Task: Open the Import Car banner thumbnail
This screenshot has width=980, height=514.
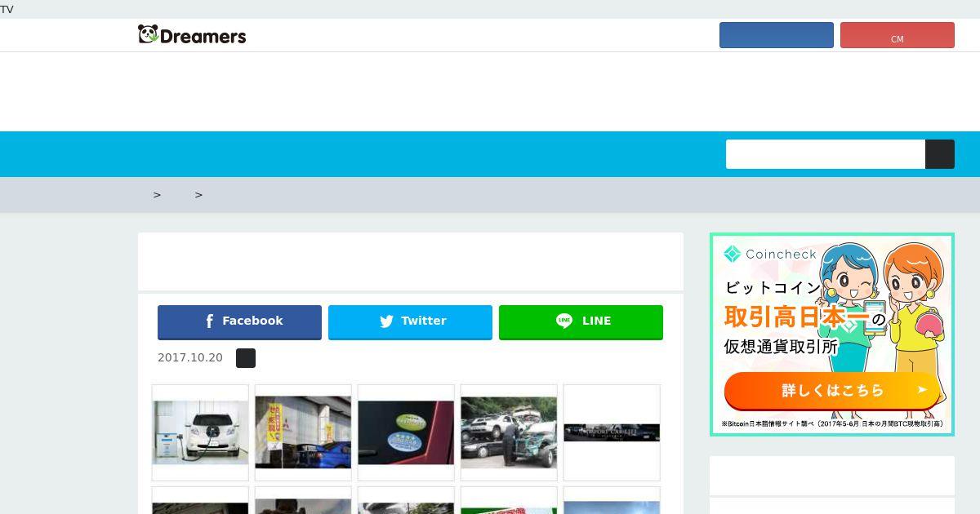Action: tap(612, 432)
